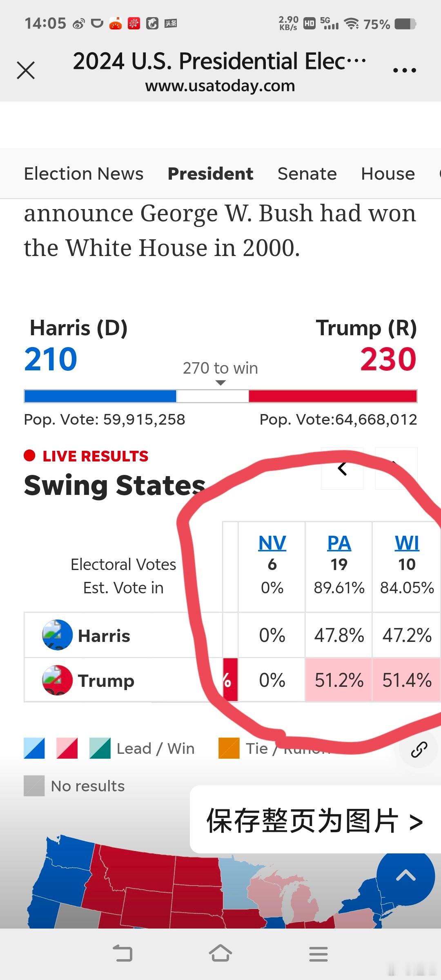Open the three-dot more options menu
This screenshot has height=980, width=441.
[404, 70]
